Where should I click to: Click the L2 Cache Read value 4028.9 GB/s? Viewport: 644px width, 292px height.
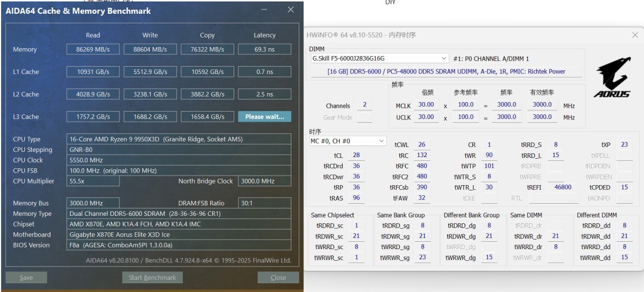tap(94, 94)
